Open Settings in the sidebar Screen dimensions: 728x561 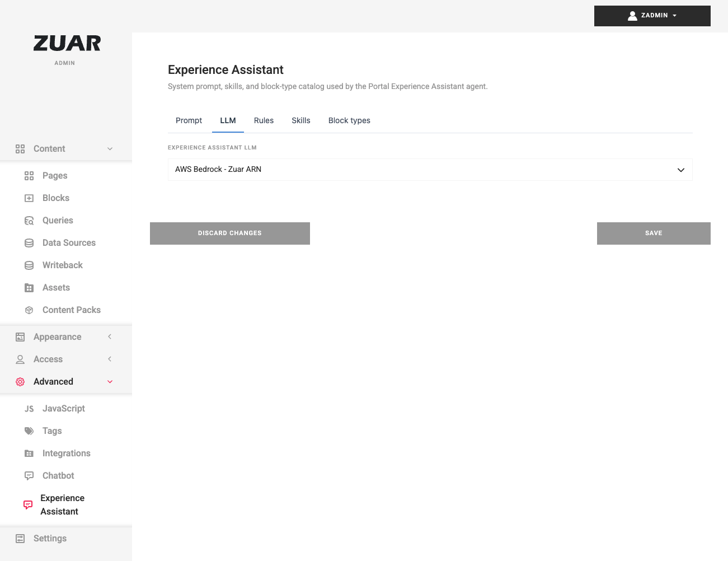coord(50,539)
